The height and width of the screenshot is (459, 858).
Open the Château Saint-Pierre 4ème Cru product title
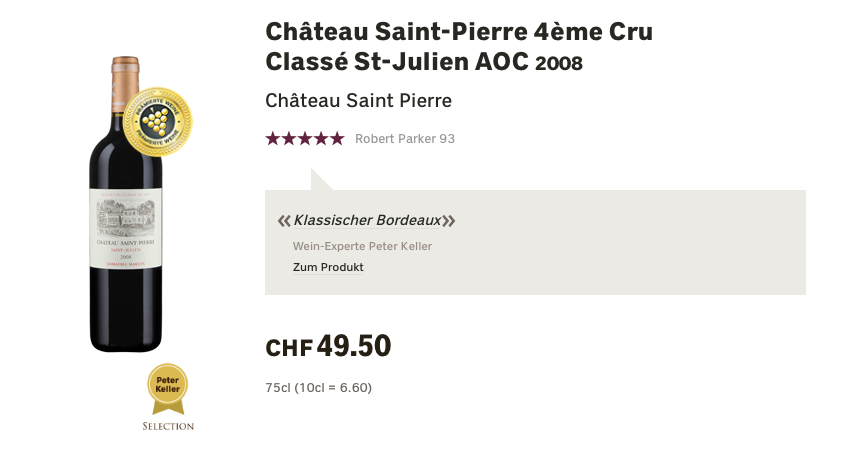tap(459, 47)
